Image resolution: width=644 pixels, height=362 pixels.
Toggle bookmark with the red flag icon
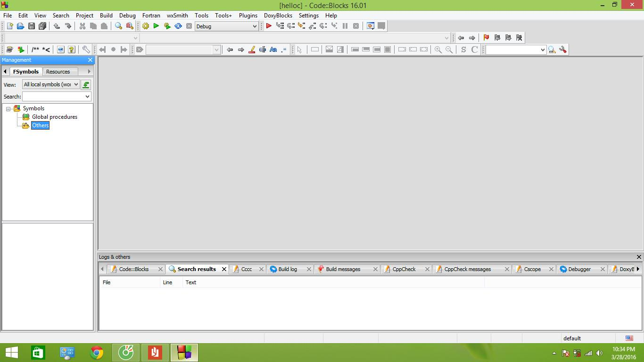point(486,38)
